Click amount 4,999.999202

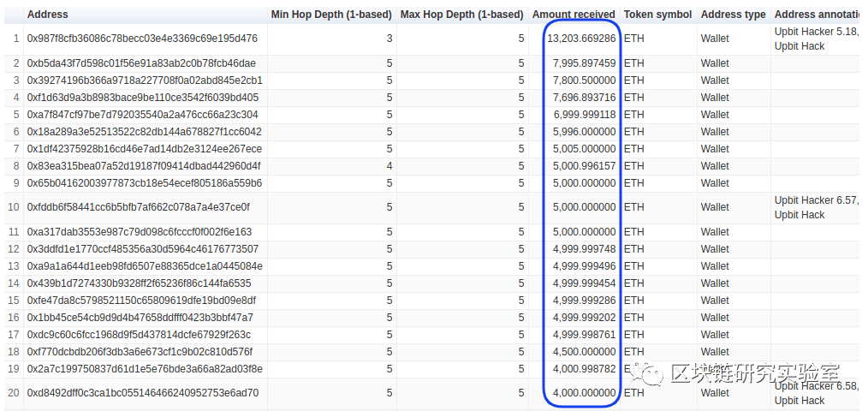click(x=584, y=318)
